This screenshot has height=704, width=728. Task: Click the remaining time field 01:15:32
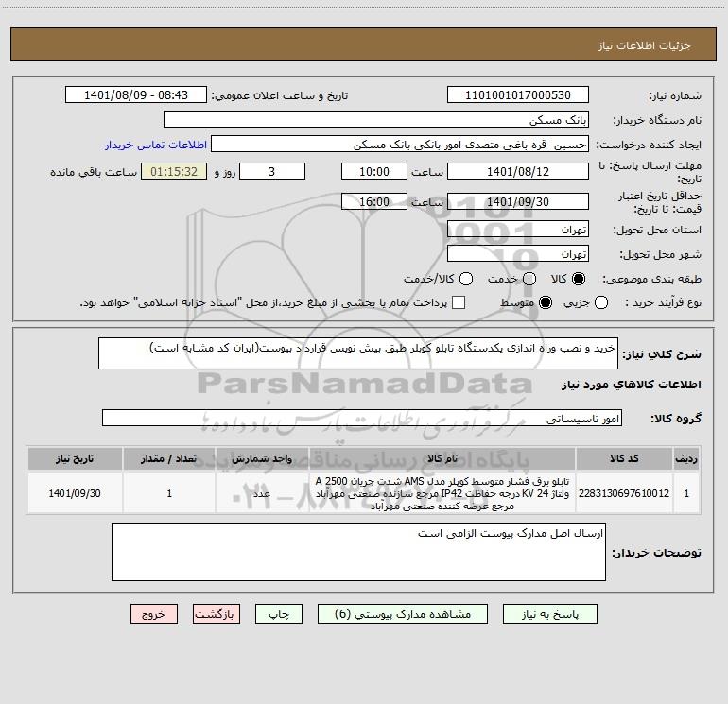tap(174, 171)
